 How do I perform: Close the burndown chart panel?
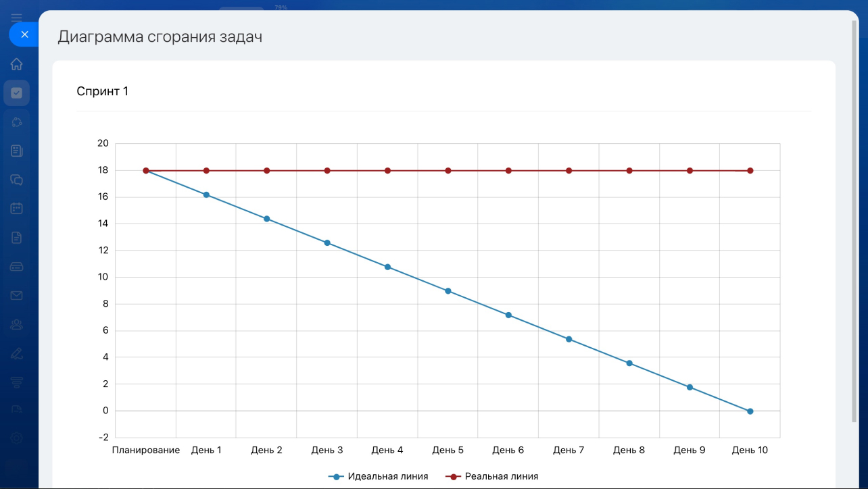(24, 34)
